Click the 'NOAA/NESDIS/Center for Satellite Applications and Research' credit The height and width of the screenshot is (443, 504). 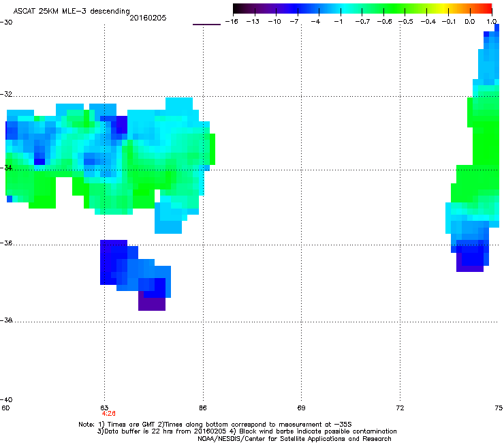tap(294, 439)
